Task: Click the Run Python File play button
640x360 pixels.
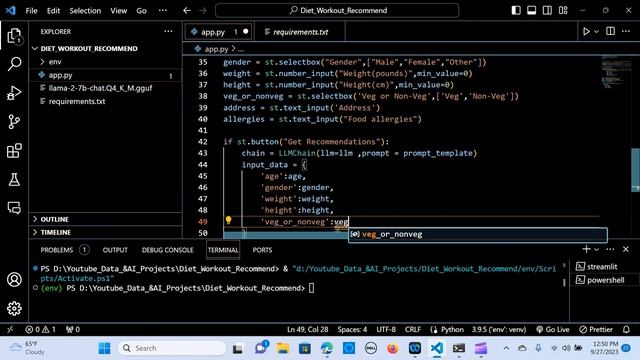Action: (586, 31)
